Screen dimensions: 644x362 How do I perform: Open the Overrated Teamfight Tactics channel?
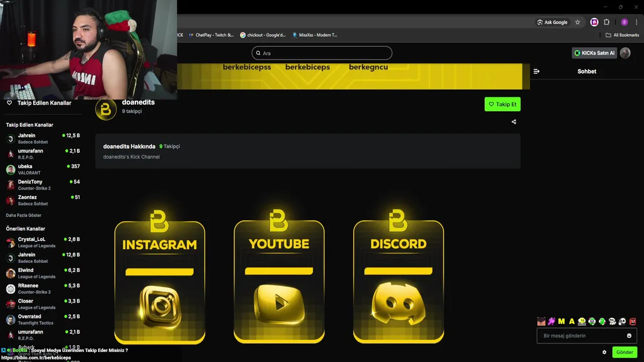point(43,319)
